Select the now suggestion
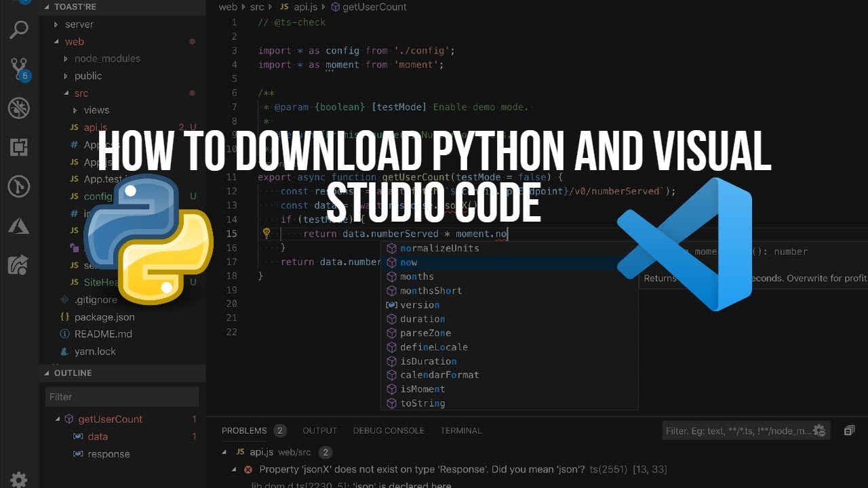The height and width of the screenshot is (488, 868). pos(509,262)
